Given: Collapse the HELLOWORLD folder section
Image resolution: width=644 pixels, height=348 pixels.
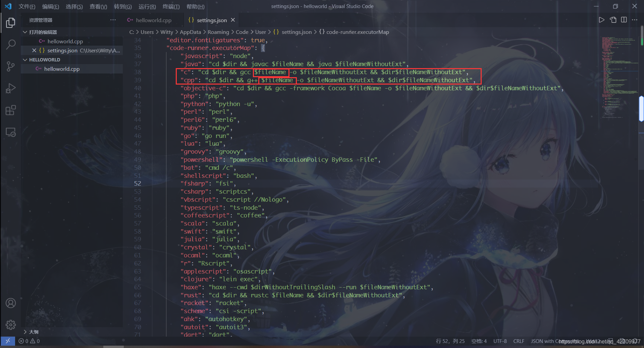Looking at the screenshot, I should point(25,60).
